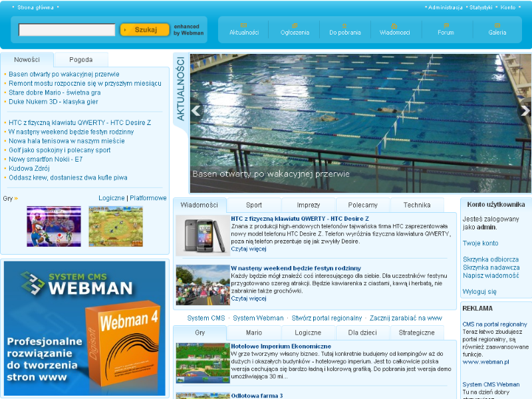Viewport: 532px width, 399px height.
Task: Click the Forum icon in top navigation
Action: (446, 25)
